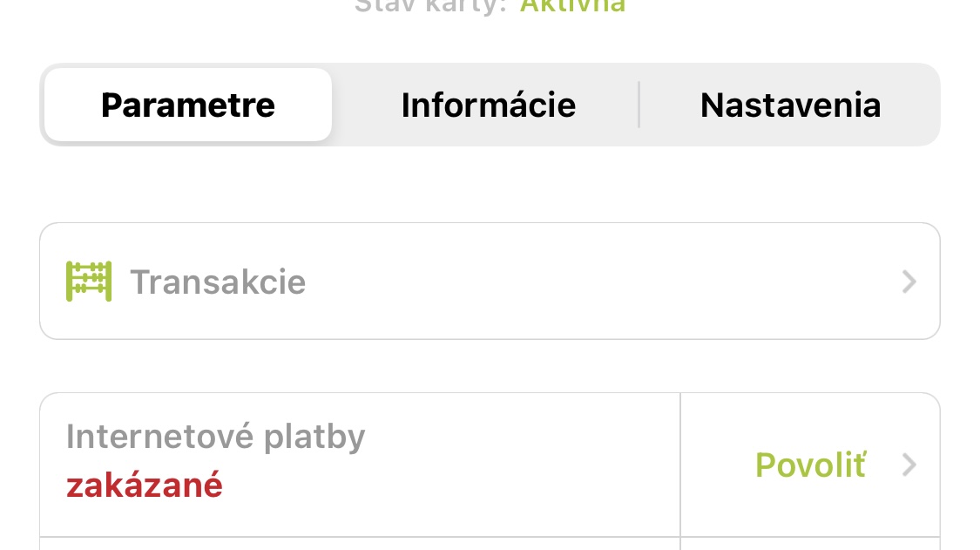Click the green abacus Transakcie icon
Viewport: 980px width, 550px height.
pyautogui.click(x=89, y=282)
